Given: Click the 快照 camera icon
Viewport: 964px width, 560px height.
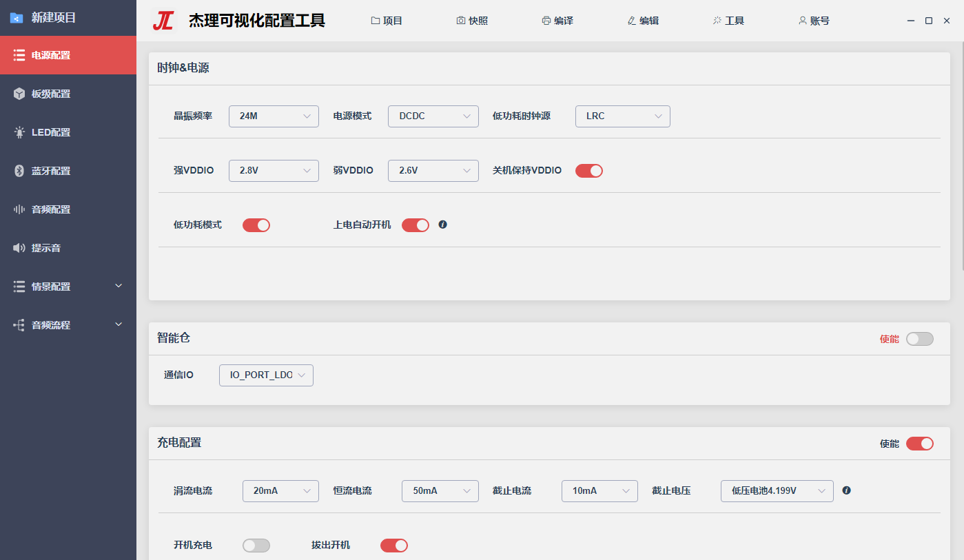Looking at the screenshot, I should click(x=461, y=21).
